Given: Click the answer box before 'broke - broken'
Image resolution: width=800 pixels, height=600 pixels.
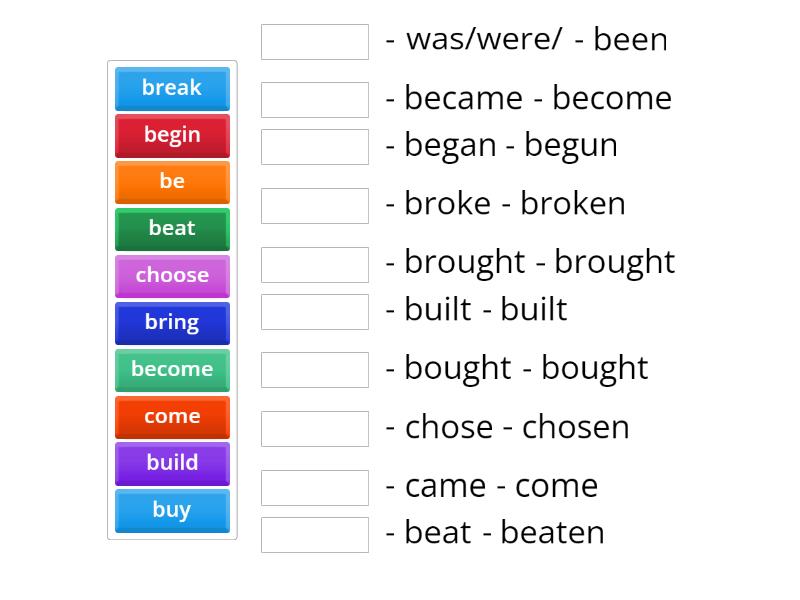Looking at the screenshot, I should click(x=314, y=205).
